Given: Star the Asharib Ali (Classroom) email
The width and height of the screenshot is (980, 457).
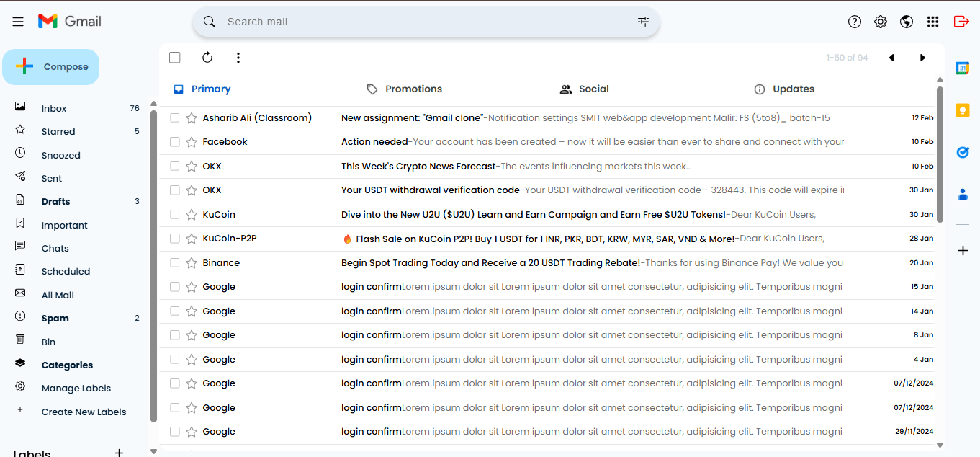Looking at the screenshot, I should 192,118.
